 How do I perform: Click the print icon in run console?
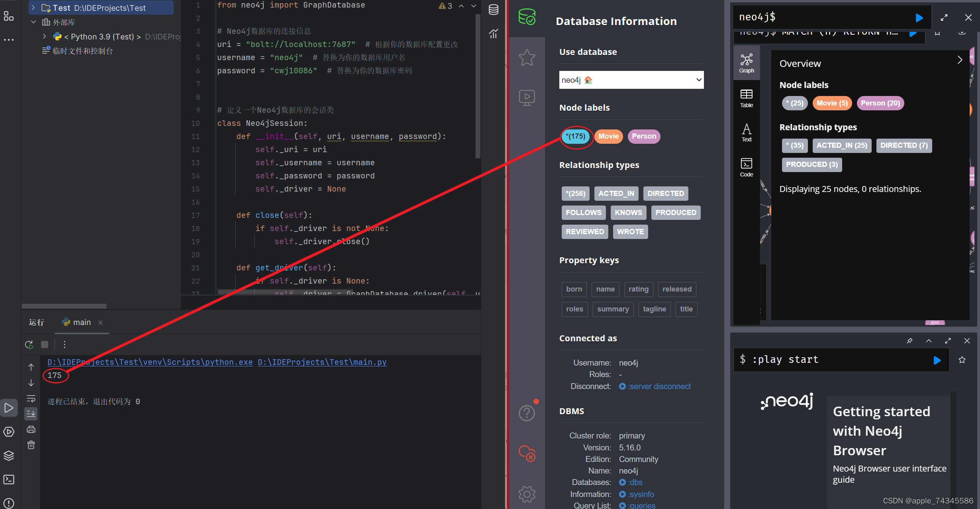coord(31,429)
